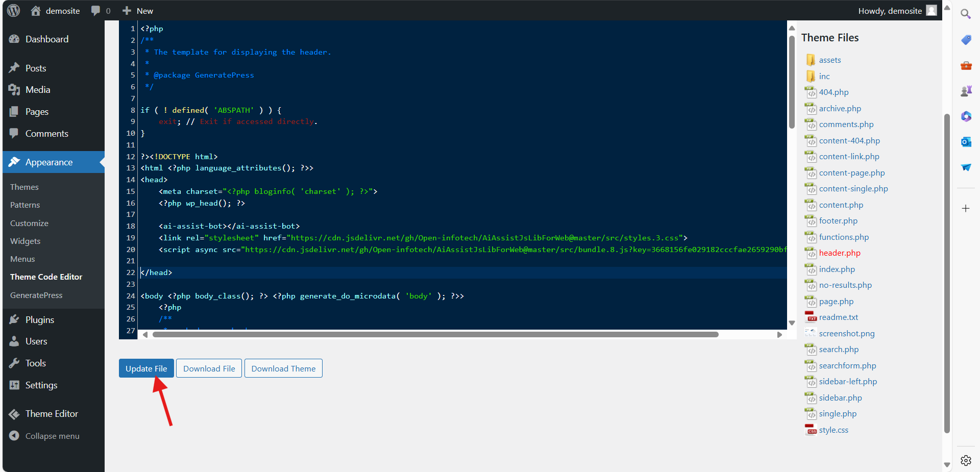This screenshot has height=472, width=980.
Task: Open the GeneratePress submenu item
Action: (x=36, y=295)
